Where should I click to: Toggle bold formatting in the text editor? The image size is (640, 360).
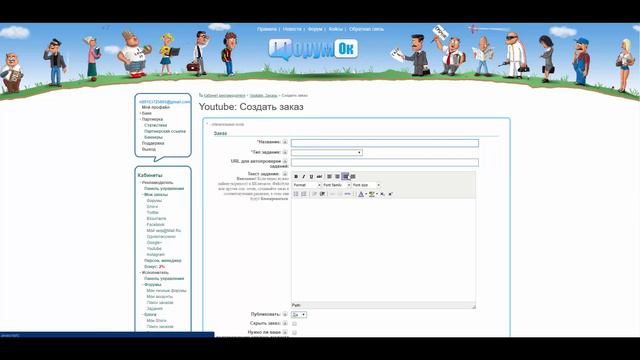coord(296,176)
